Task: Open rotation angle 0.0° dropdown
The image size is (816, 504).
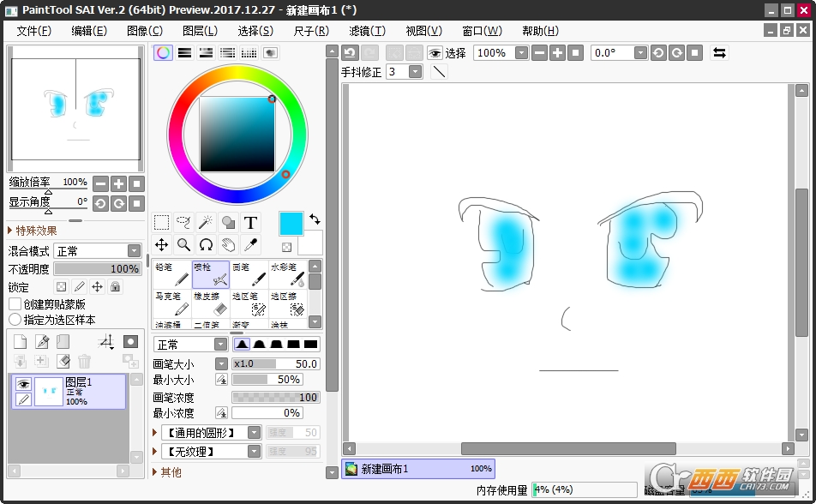Action: point(640,52)
